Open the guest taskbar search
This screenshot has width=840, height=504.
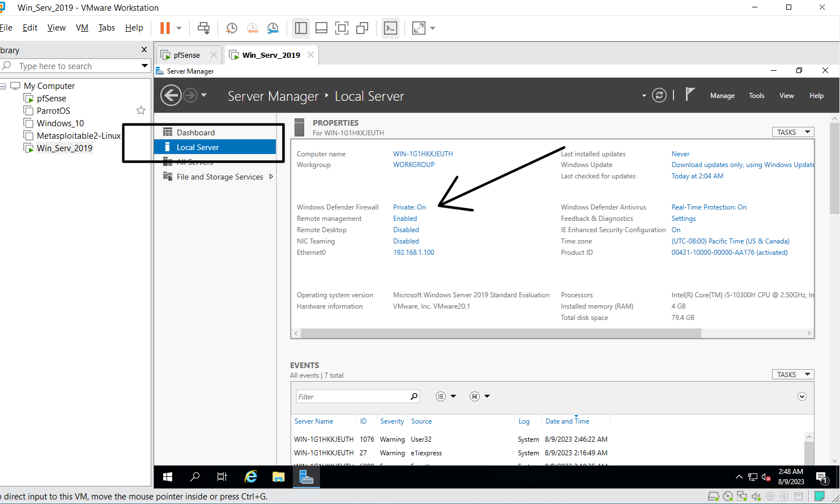[x=195, y=477]
